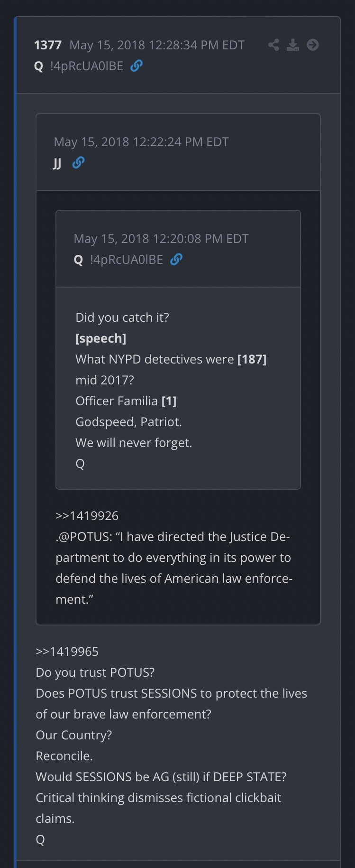Click the "Do you trust POTUS?" line
The image size is (355, 868).
click(x=95, y=672)
